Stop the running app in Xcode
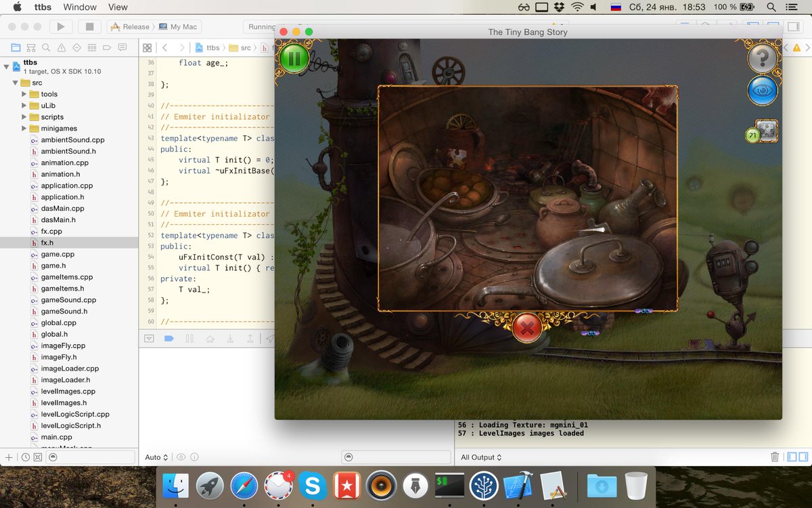Viewport: 812px width, 508px height. click(89, 26)
